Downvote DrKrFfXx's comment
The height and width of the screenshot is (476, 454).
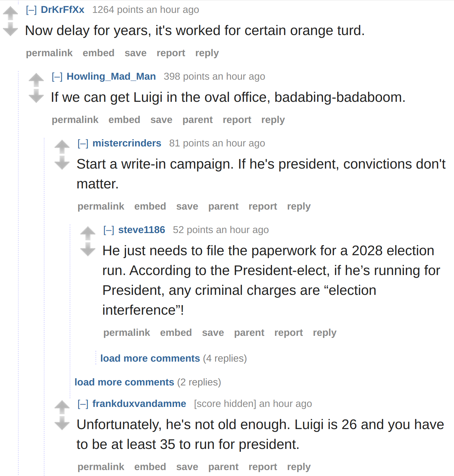[x=10, y=29]
